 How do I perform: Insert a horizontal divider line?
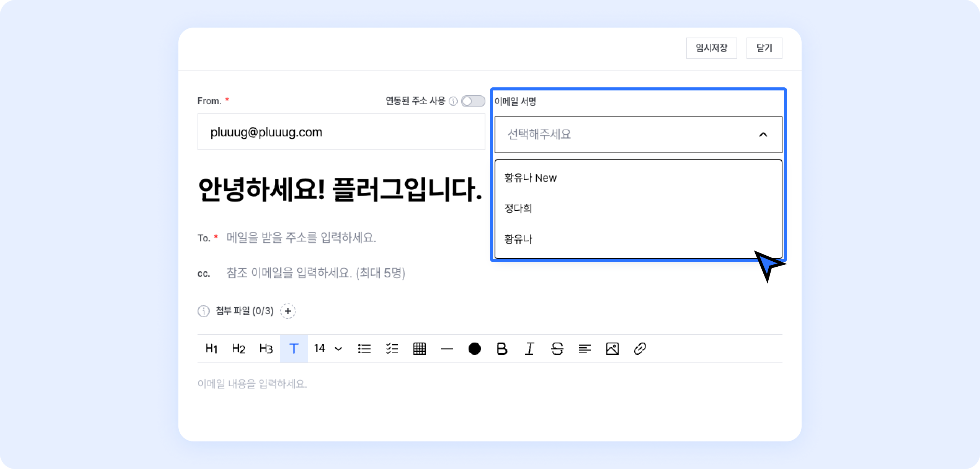pos(447,349)
